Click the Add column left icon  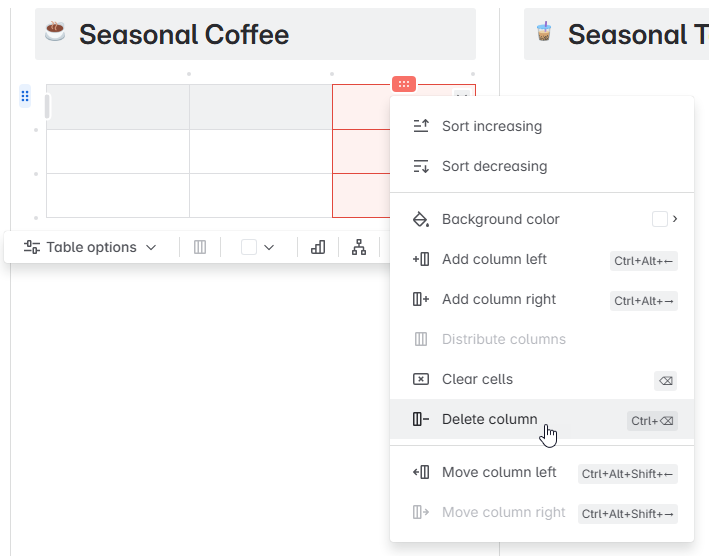[421, 259]
